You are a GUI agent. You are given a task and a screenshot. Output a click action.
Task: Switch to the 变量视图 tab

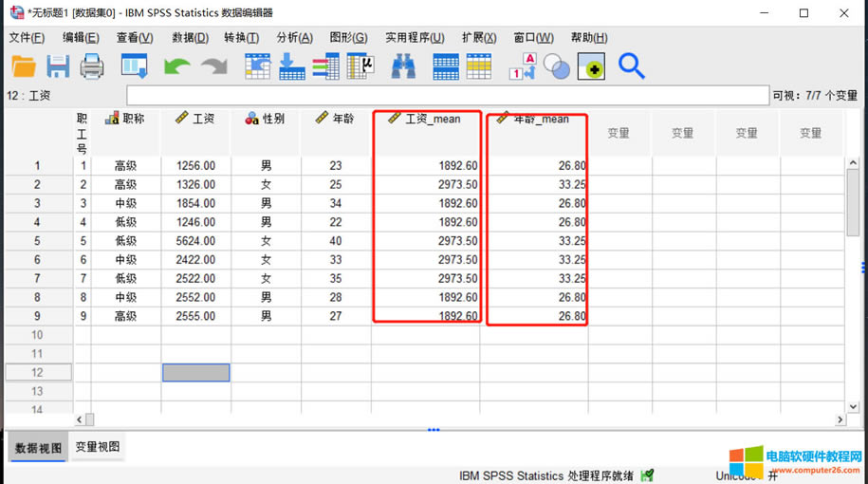pyautogui.click(x=98, y=447)
